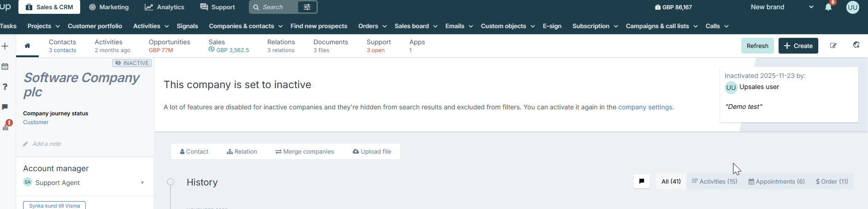868x209 pixels.
Task: Switch to the Marketing tab
Action: click(x=109, y=7)
